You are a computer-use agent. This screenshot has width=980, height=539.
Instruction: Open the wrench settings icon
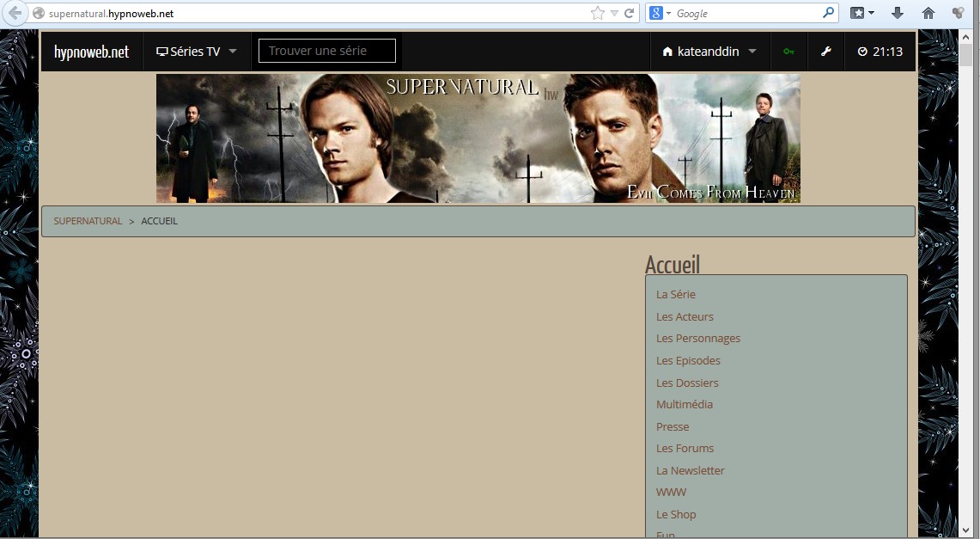pyautogui.click(x=826, y=52)
